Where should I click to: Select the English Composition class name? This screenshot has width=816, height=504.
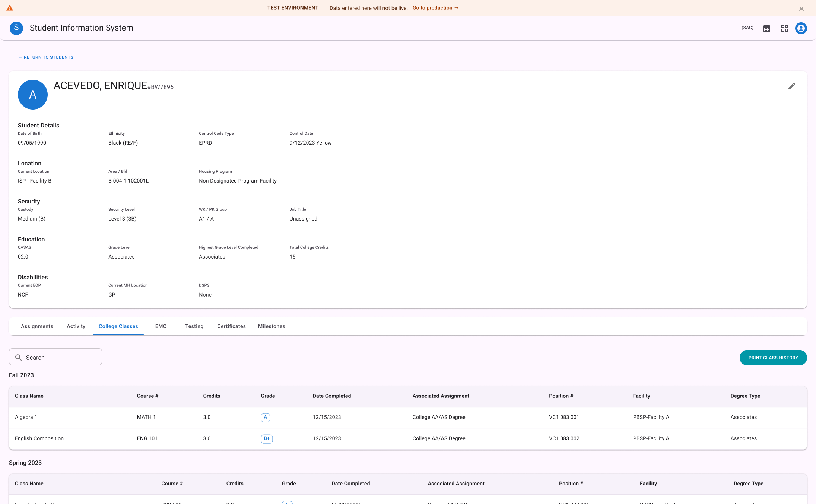pos(39,438)
